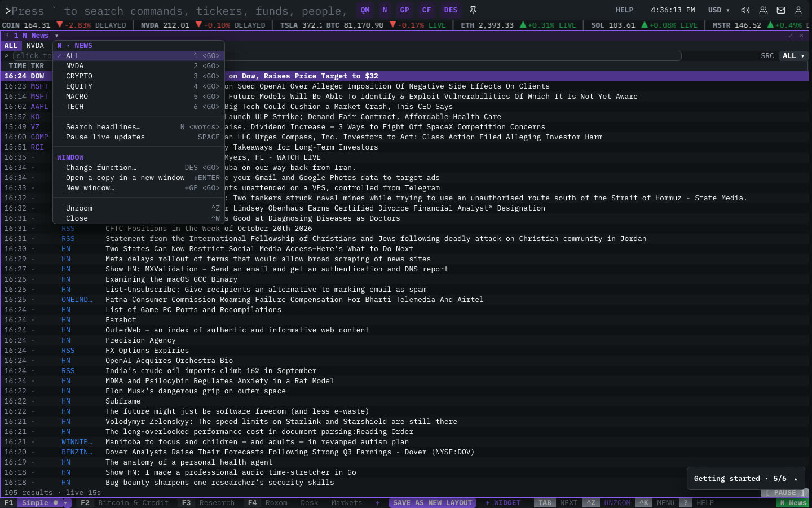Click the CF shortcut chip

[426, 10]
